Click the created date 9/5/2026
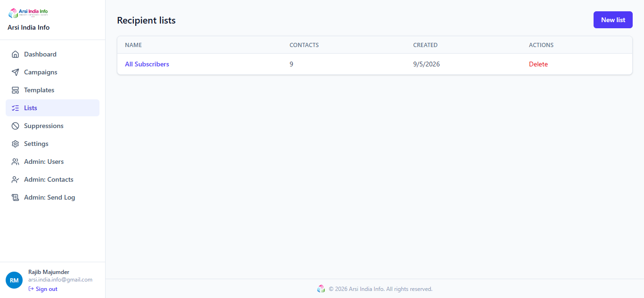This screenshot has width=644, height=298. click(427, 64)
